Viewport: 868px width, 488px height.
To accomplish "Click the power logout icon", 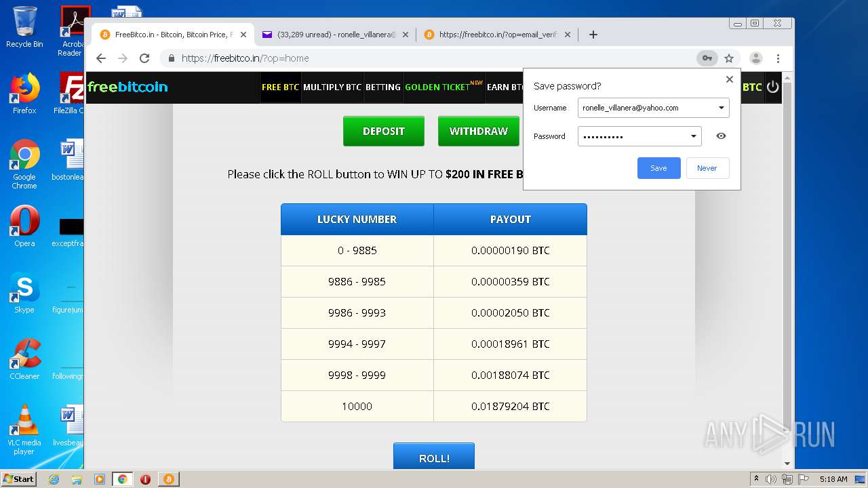I will click(x=772, y=87).
